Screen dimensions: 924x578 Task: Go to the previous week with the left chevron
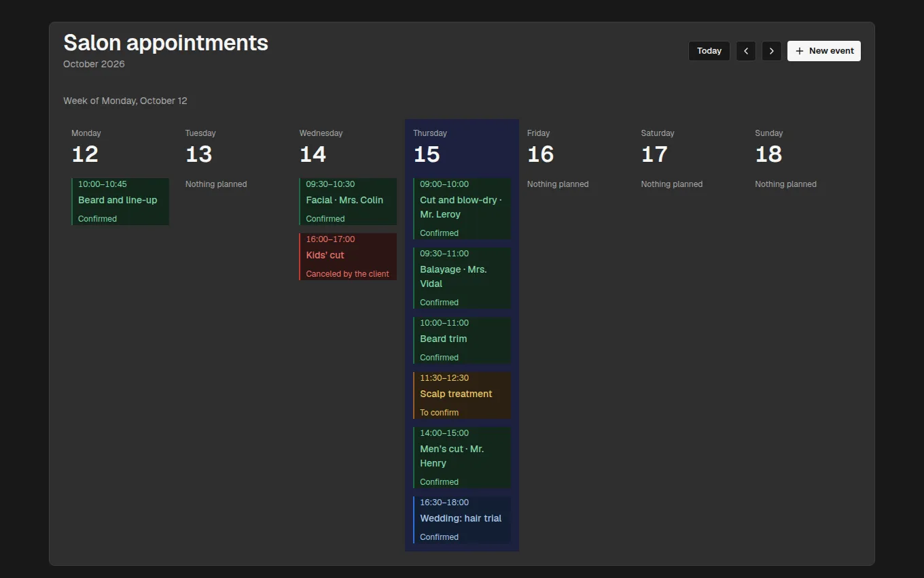[746, 51]
